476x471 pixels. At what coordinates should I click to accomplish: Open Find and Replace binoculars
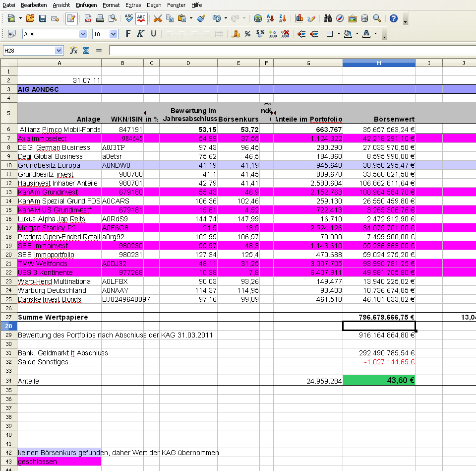328,19
